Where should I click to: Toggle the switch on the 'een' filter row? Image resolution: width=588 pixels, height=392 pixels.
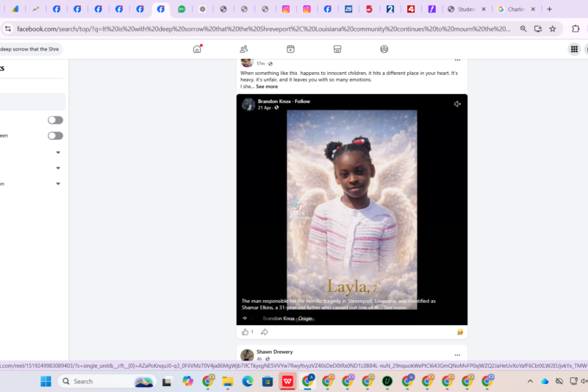tap(55, 136)
